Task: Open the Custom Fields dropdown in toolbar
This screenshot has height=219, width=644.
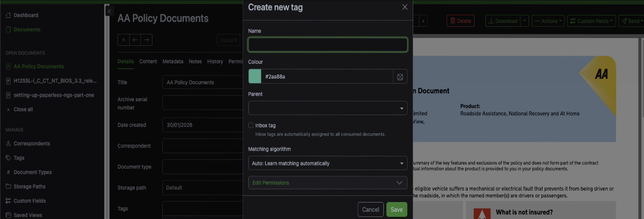Action: (591, 21)
